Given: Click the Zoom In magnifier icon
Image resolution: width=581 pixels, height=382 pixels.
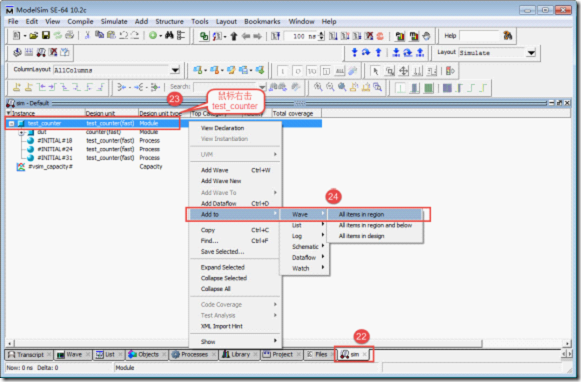Looking at the screenshot, I should pyautogui.click(x=318, y=87).
